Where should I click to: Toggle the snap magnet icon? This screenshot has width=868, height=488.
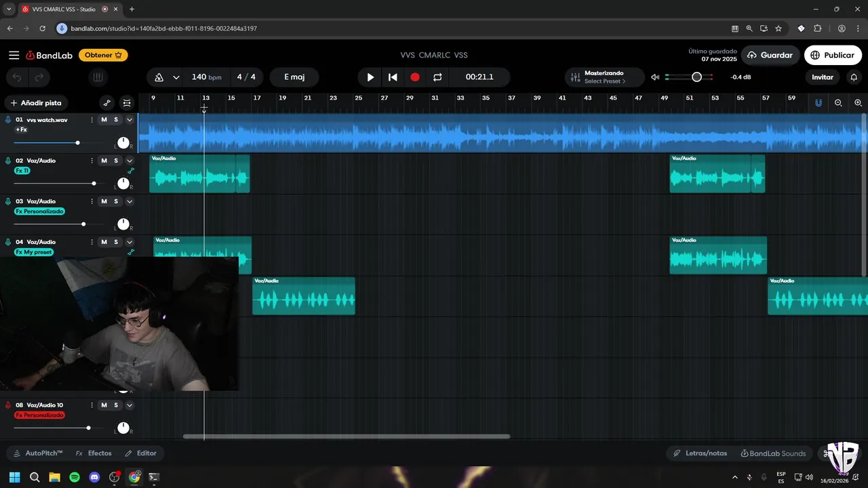818,103
